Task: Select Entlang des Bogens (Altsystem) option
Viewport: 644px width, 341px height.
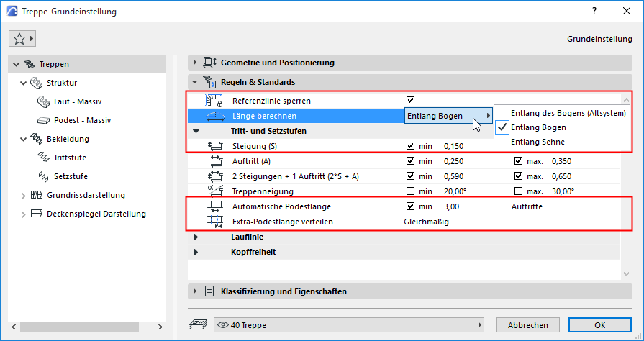Action: coord(568,113)
